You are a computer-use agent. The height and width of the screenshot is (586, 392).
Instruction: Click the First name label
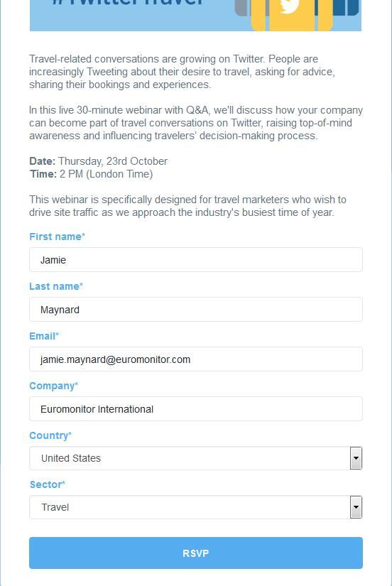tap(58, 237)
